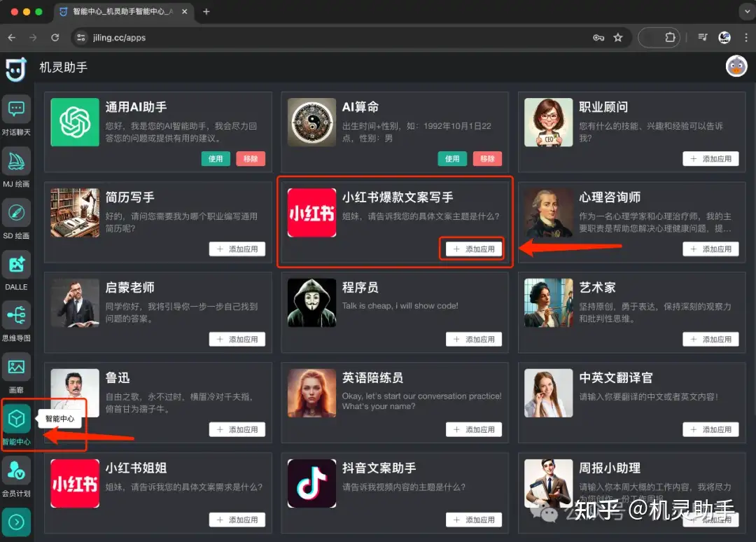756x542 pixels.
Task: Add the 小红书姐姐 app
Action: [x=237, y=520]
